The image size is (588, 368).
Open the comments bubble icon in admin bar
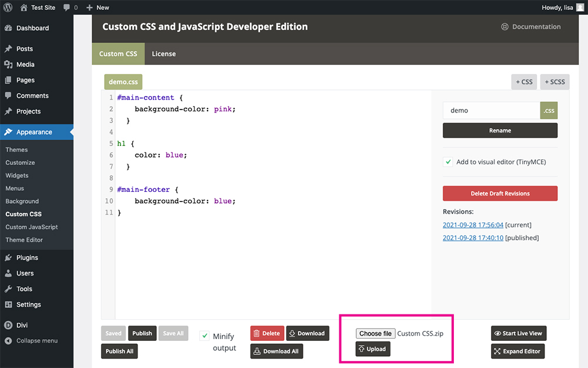tap(67, 8)
